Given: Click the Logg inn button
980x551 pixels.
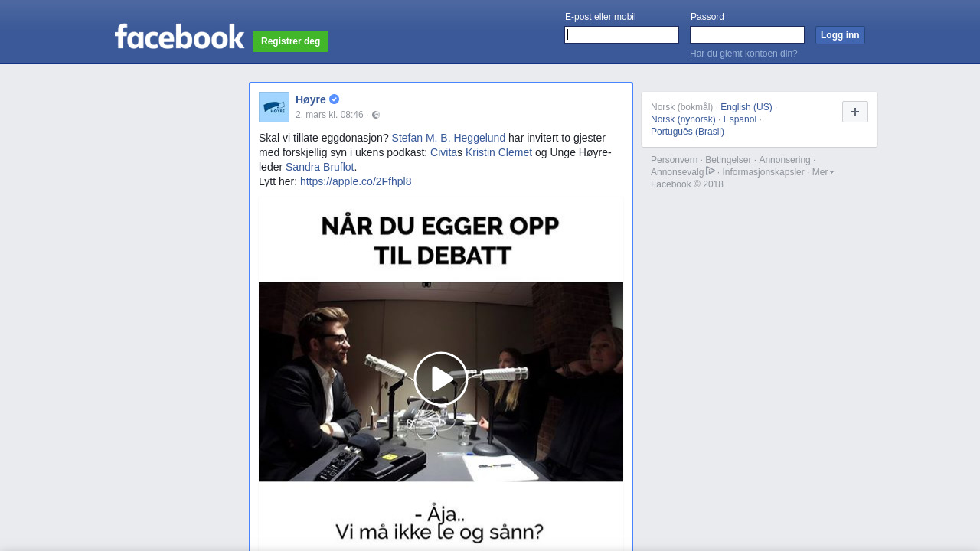Looking at the screenshot, I should coord(840,35).
